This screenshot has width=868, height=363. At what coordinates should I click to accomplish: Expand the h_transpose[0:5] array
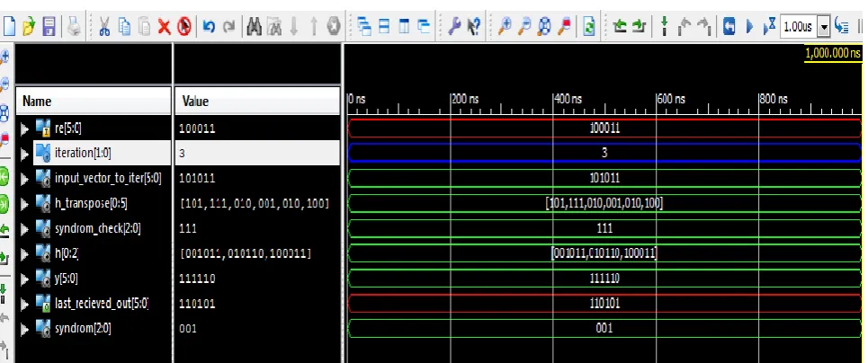tap(24, 203)
